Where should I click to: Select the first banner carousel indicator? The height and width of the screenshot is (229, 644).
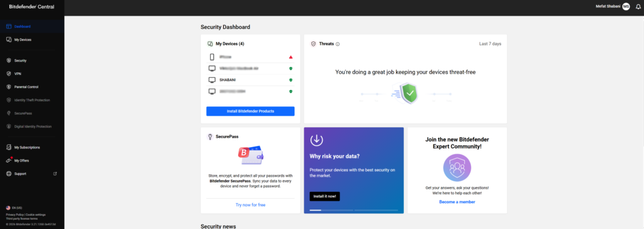click(331, 210)
